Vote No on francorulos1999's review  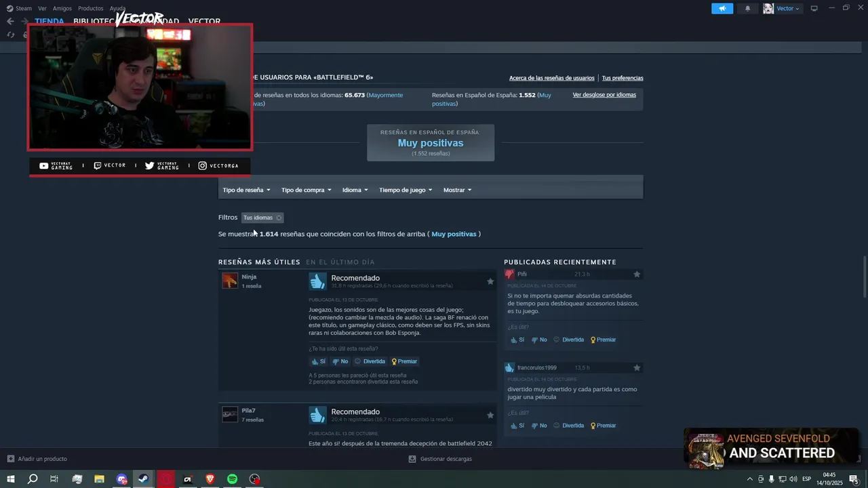[539, 426]
